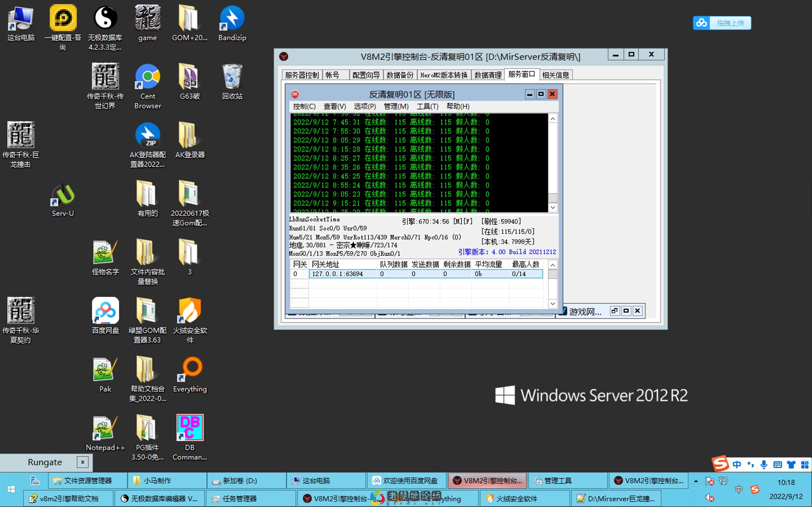Select the 127.0.0.1:63694 gateway row
812x507 pixels.
[x=337, y=273]
